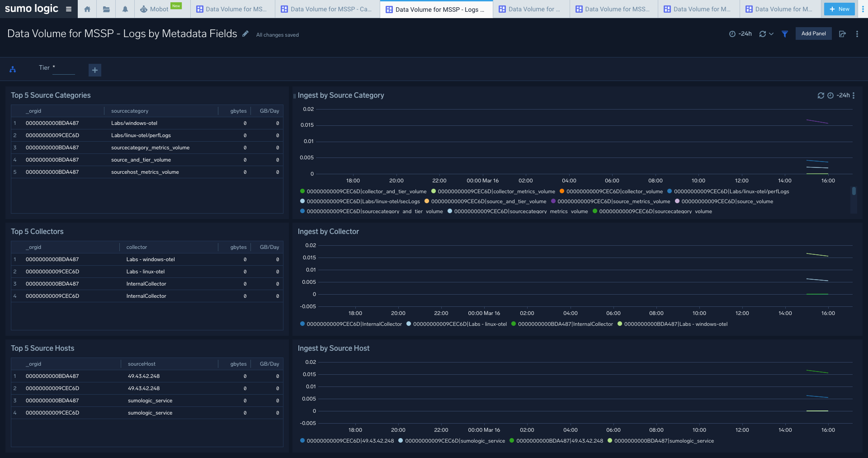Image resolution: width=868 pixels, height=458 pixels.
Task: Switch to the Mobot tab
Action: 159,9
